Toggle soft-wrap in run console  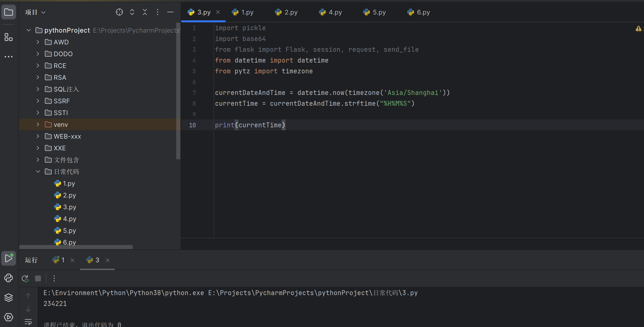28,322
